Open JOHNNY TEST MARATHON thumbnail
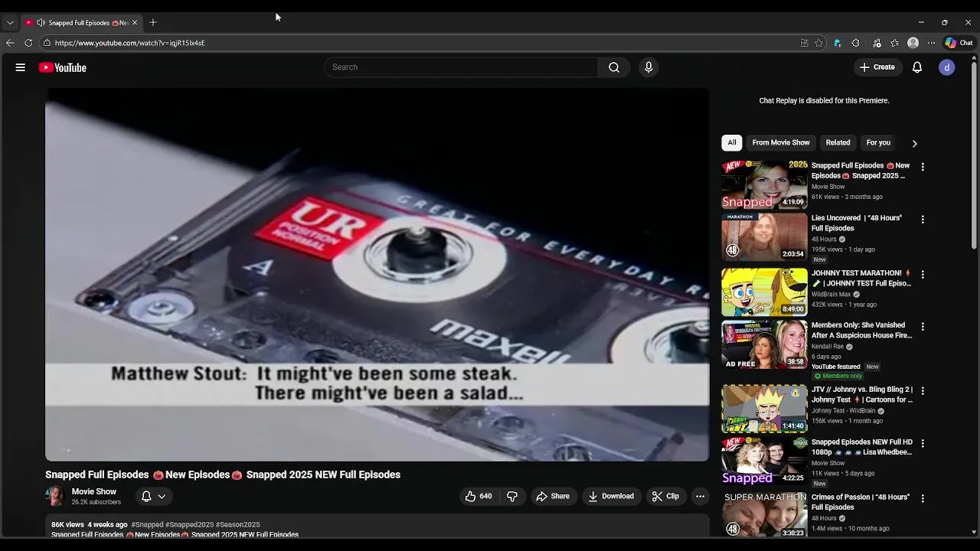This screenshot has width=980, height=551. [x=765, y=292]
